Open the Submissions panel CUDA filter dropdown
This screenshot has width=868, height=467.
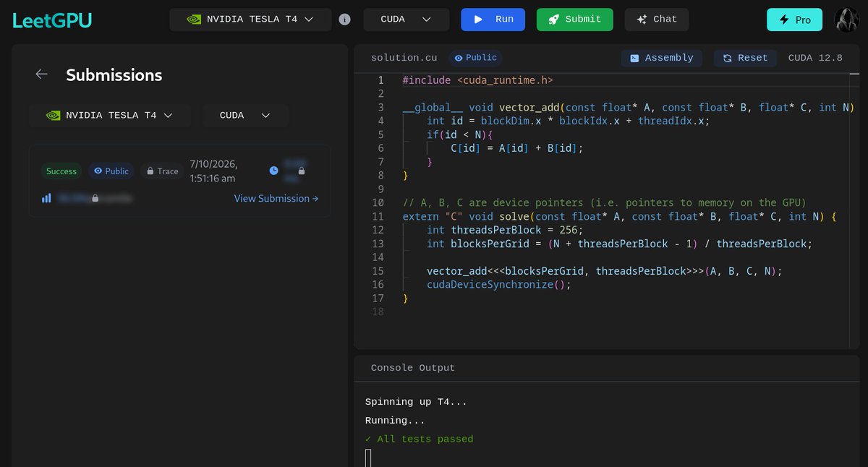point(245,116)
